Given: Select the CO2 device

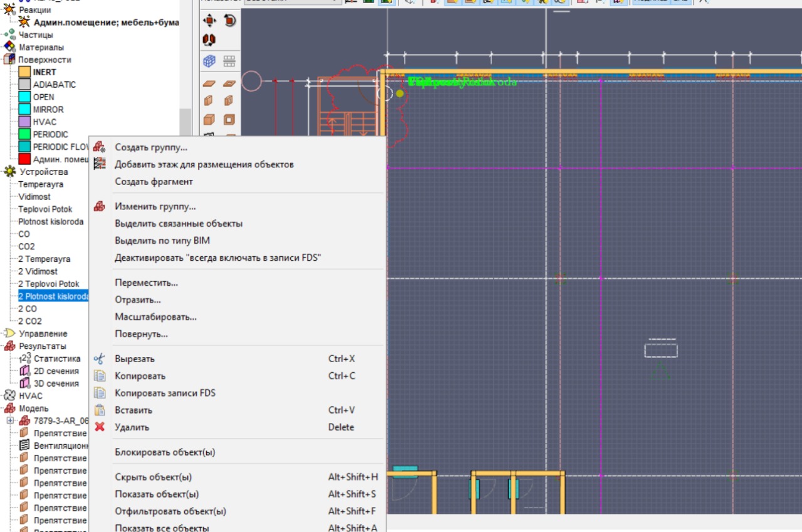Looking at the screenshot, I should pyautogui.click(x=26, y=246).
